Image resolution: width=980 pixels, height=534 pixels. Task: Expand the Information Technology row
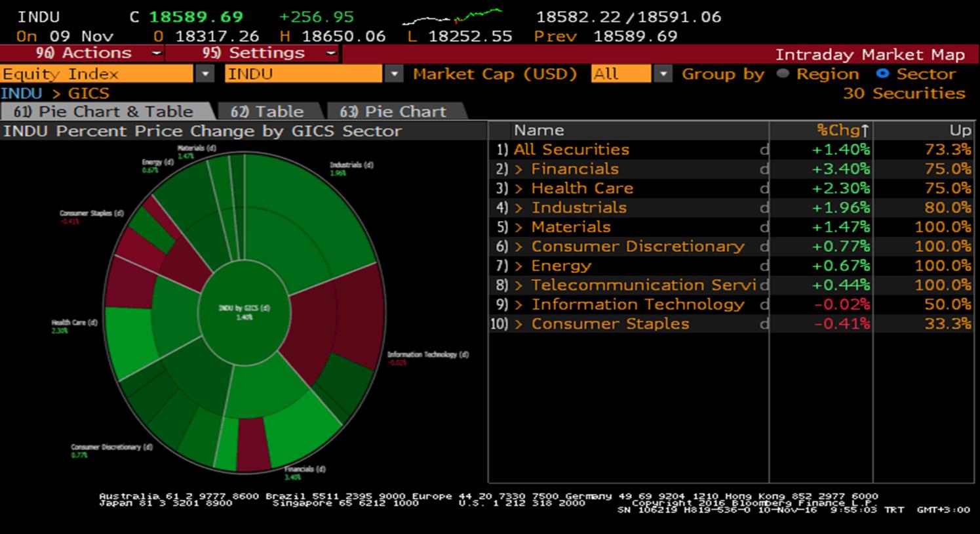pos(519,305)
